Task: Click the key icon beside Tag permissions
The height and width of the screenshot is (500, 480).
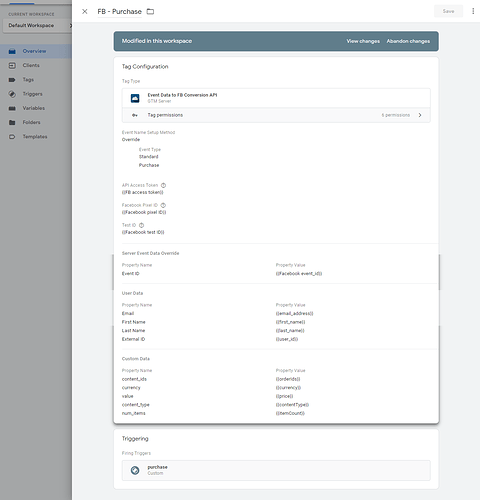Action: pyautogui.click(x=135, y=115)
